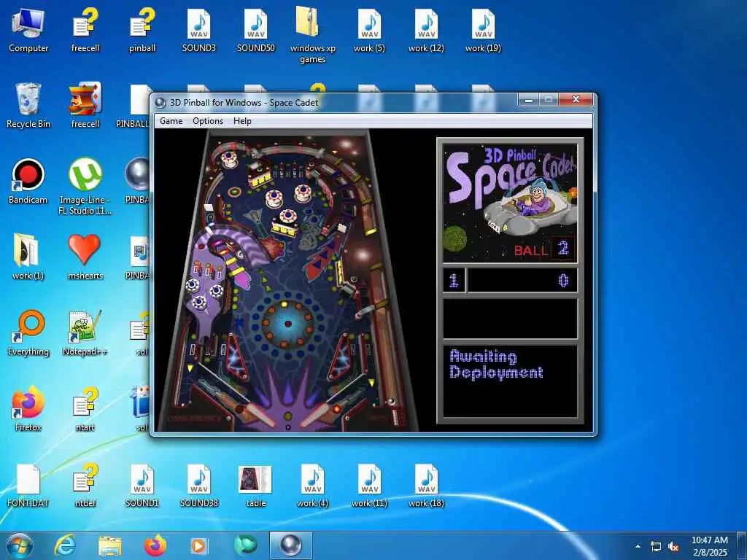Select the mshearts heart icon
The height and width of the screenshot is (560, 747).
pos(85,257)
